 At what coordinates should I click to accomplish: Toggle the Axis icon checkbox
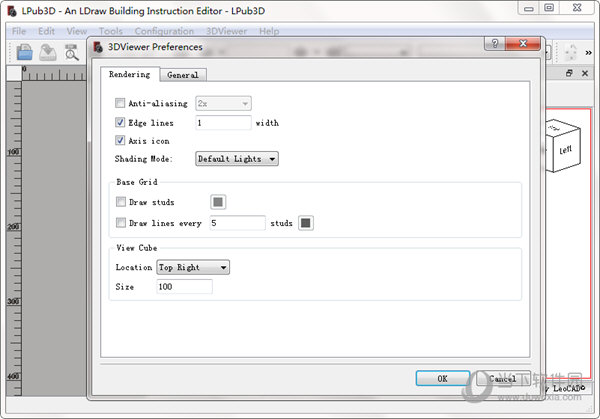[120, 140]
